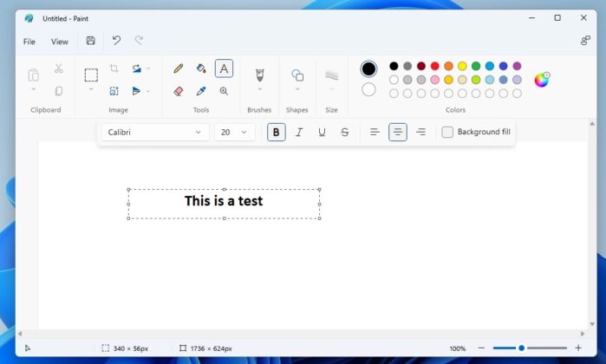
Task: Select Color 2 white background swatch
Action: click(368, 89)
